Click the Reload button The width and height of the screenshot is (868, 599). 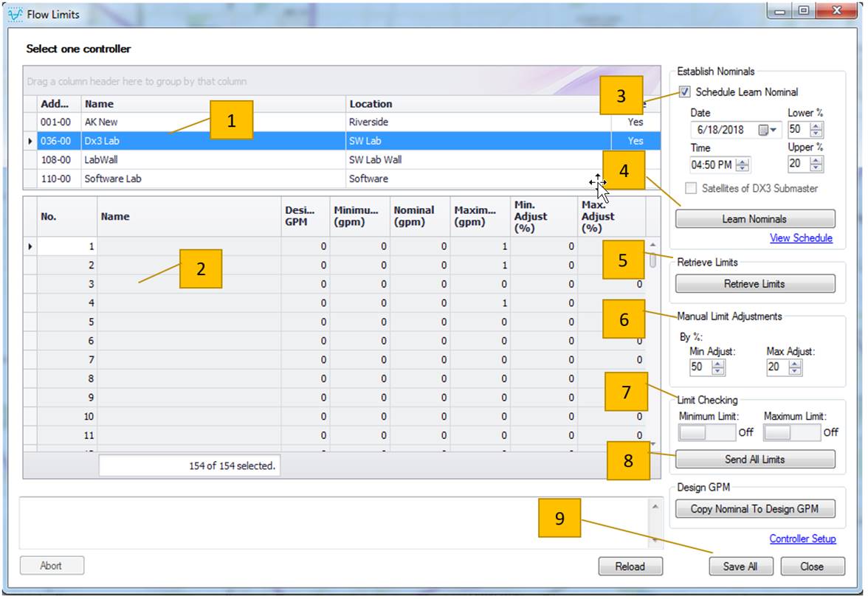(x=630, y=567)
